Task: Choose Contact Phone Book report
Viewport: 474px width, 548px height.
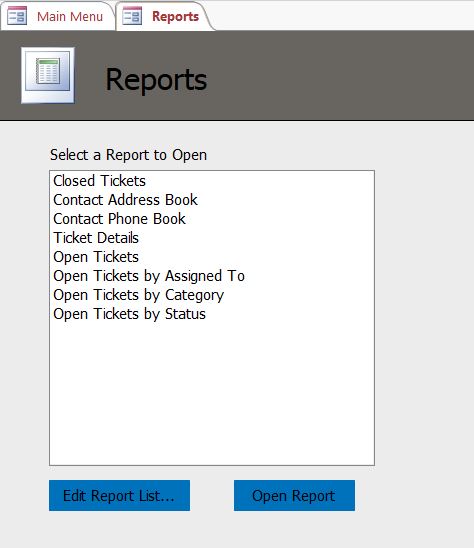Action: 212,219
